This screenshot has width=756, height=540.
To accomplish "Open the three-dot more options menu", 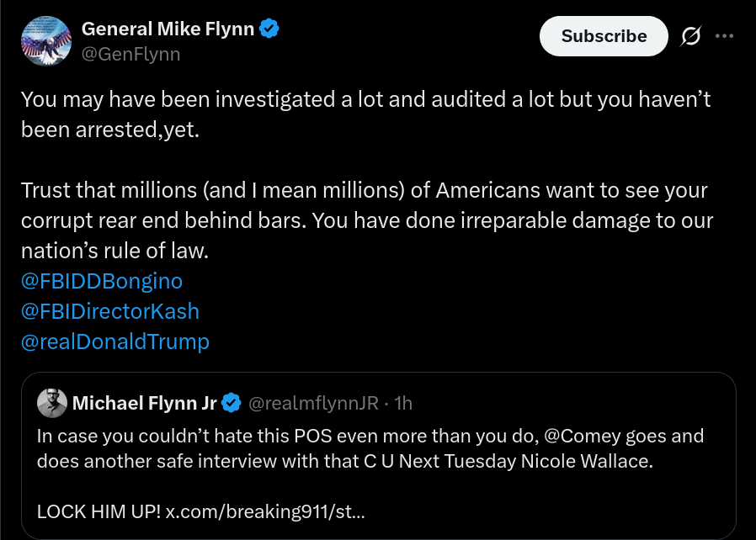I will pyautogui.click(x=724, y=36).
